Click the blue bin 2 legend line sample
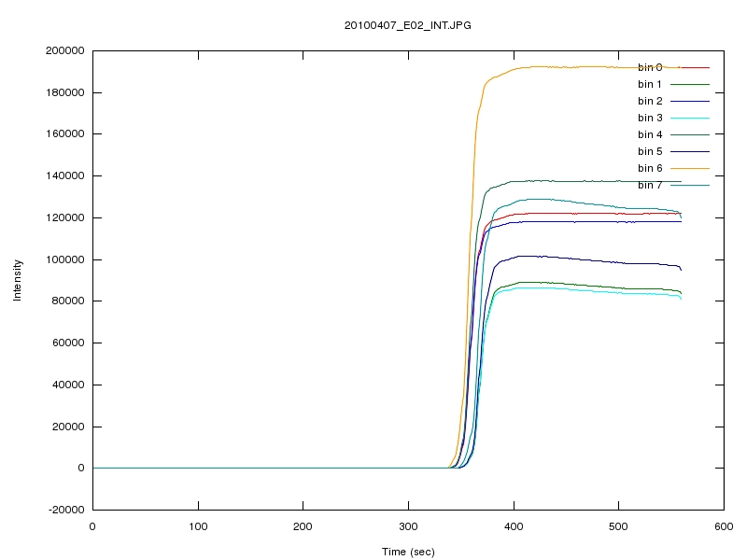The image size is (747, 560). click(690, 101)
